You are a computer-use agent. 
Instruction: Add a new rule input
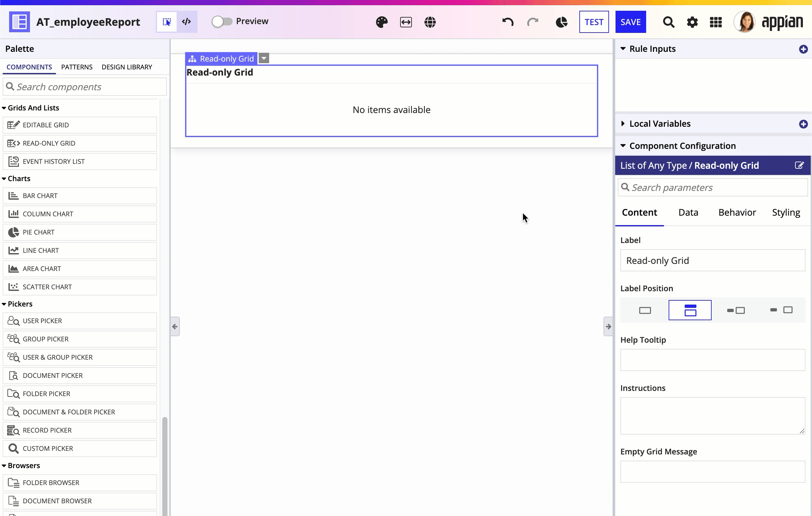803,49
